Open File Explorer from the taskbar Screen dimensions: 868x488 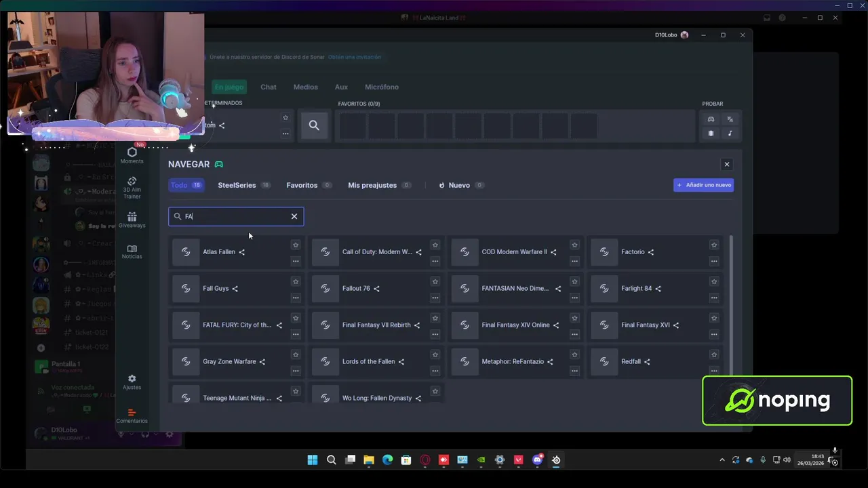tap(369, 460)
